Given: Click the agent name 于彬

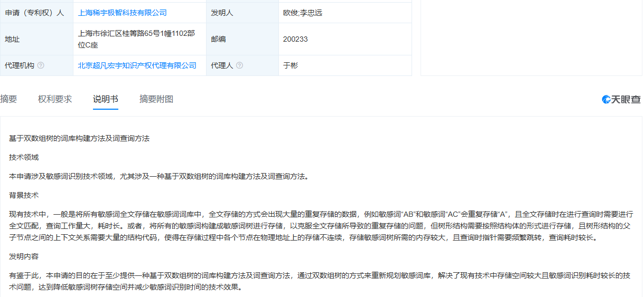Looking at the screenshot, I should (291, 65).
